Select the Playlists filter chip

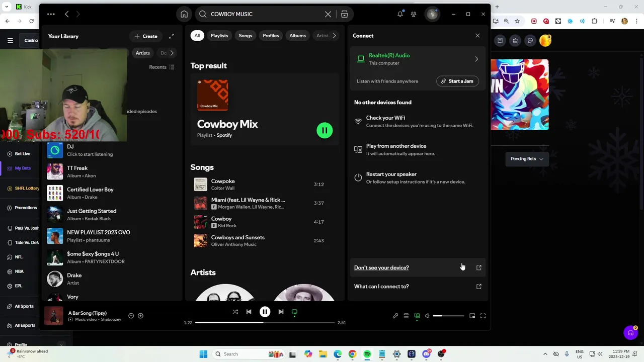pyautogui.click(x=219, y=36)
